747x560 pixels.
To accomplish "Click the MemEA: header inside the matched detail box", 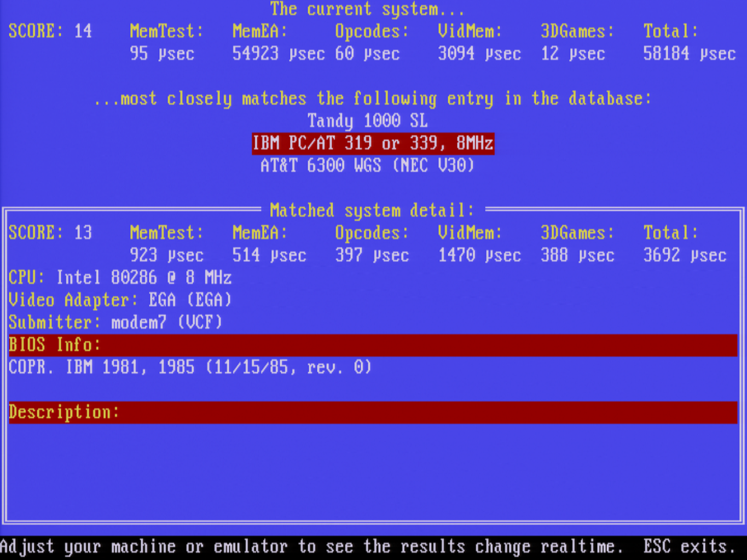I will point(260,233).
